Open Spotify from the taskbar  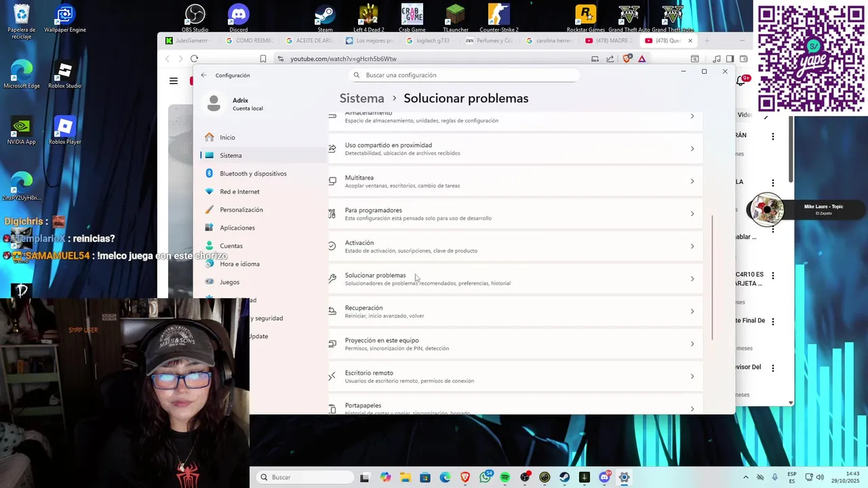coord(505,477)
